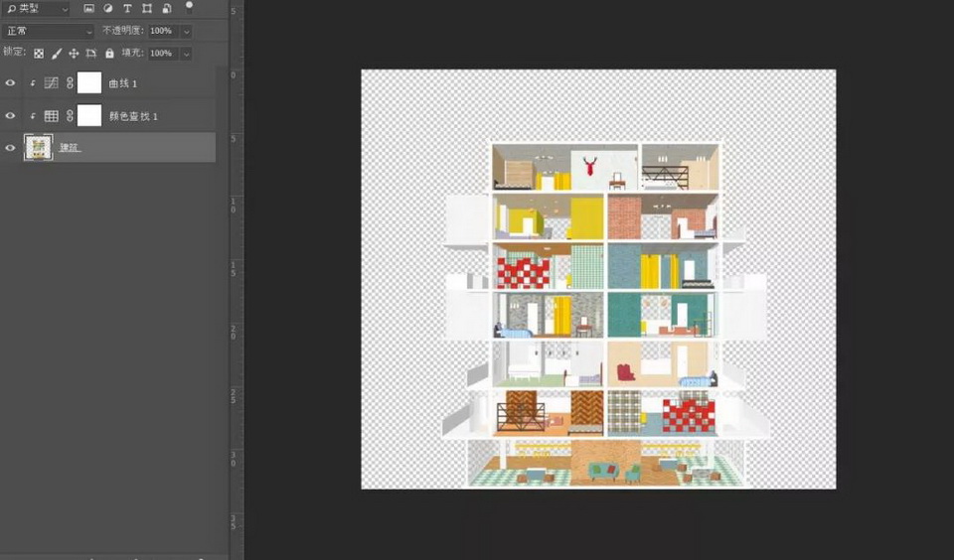Viewport: 954px width, 560px height.
Task: Filter layers by type (T) layers
Action: pos(127,9)
